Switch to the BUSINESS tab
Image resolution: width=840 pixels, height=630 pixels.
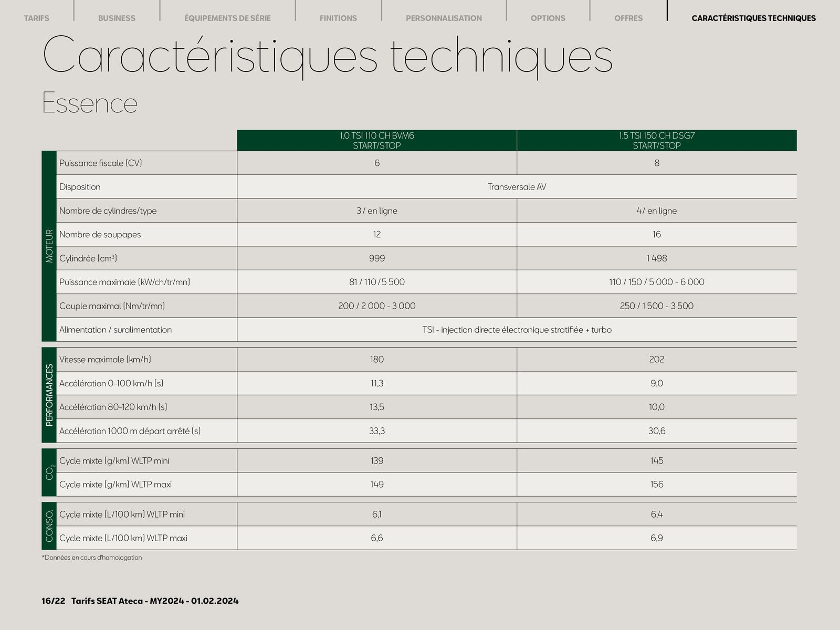coord(117,18)
